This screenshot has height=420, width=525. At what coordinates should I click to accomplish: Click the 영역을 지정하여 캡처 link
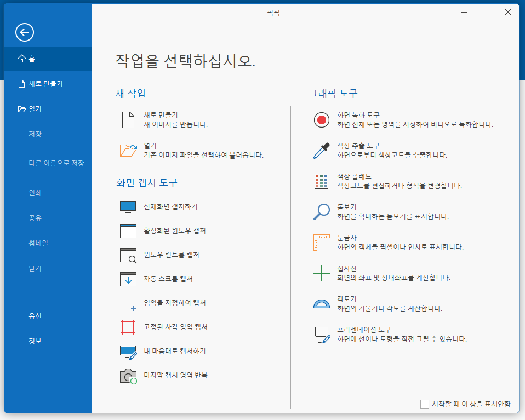175,303
